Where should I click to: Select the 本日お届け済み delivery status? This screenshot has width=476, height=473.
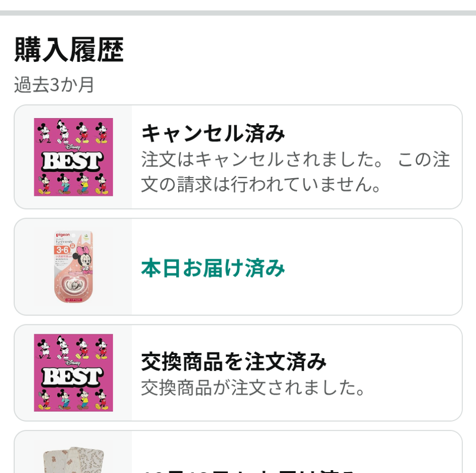(213, 268)
